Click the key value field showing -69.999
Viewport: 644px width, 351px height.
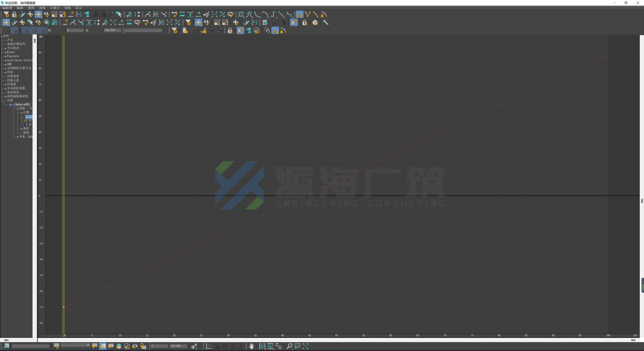coord(179,346)
